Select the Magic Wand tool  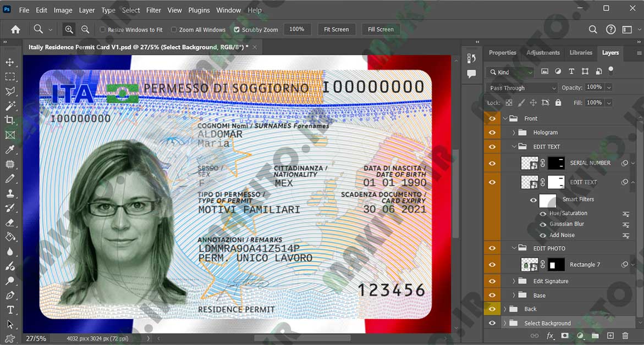pos(10,106)
